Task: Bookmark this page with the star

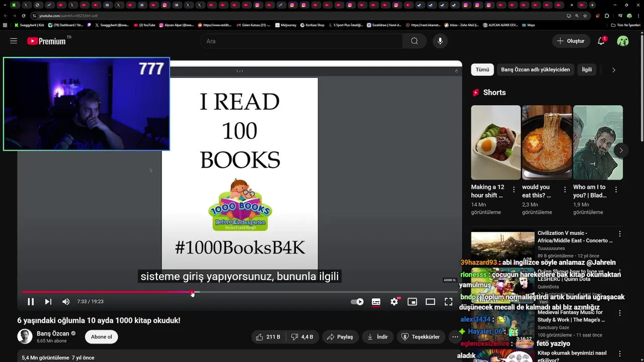Action: [x=585, y=16]
